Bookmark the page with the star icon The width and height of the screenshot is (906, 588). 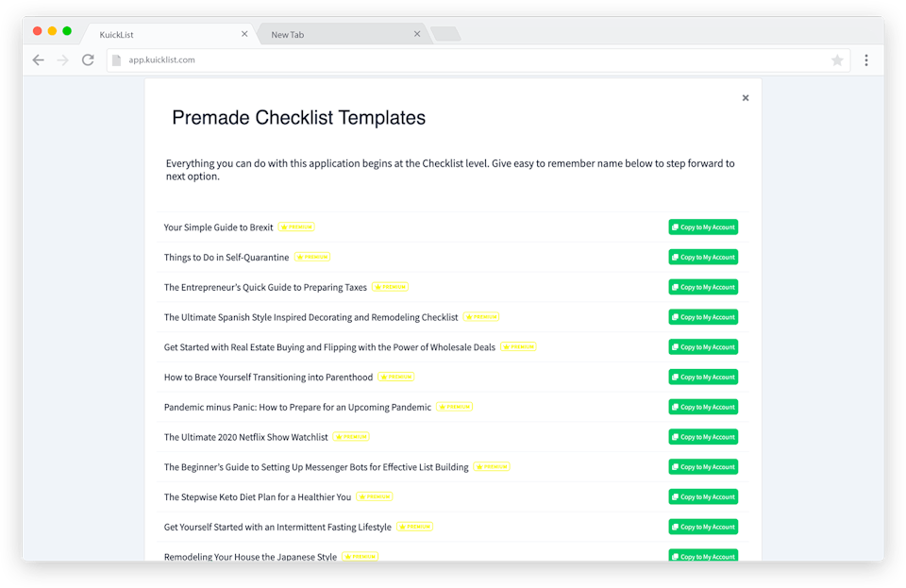click(x=837, y=59)
